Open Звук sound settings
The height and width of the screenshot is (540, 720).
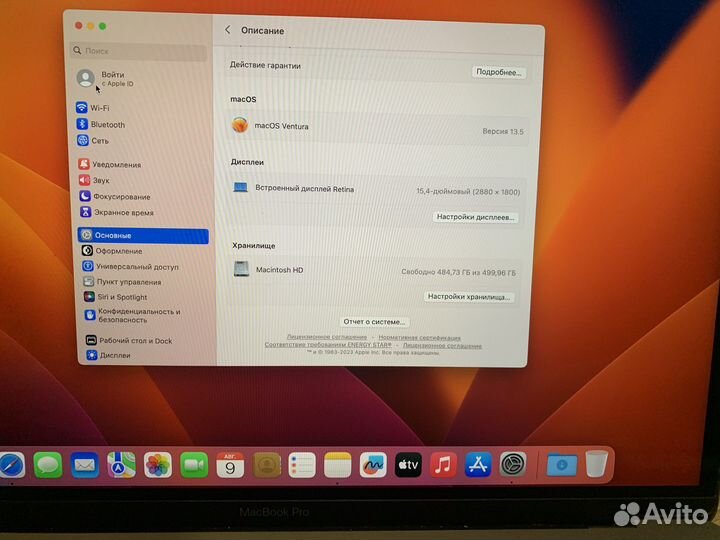tap(95, 180)
